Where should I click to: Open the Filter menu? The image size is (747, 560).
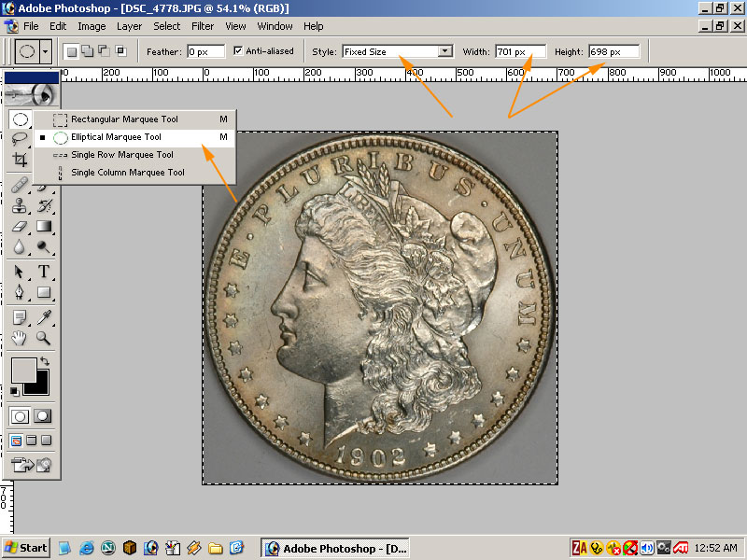click(203, 26)
